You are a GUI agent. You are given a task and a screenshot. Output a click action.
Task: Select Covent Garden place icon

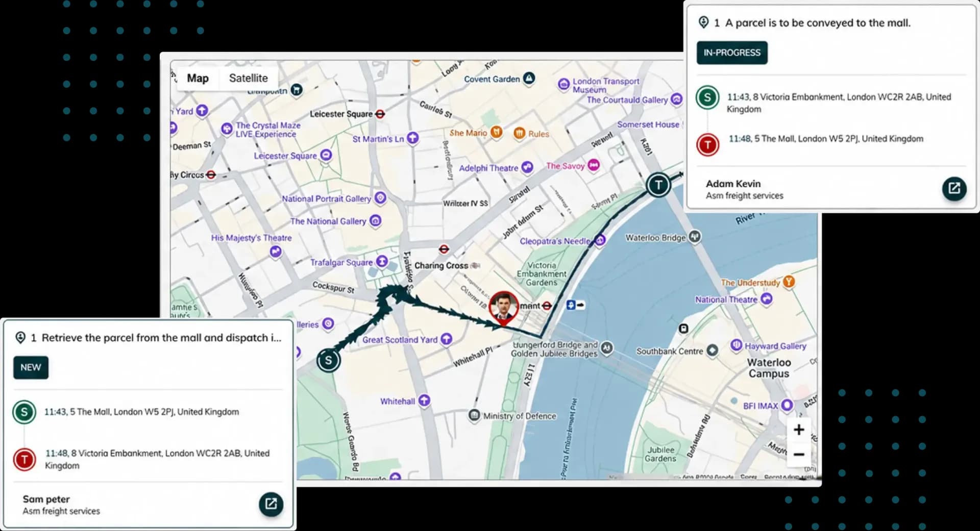click(529, 78)
